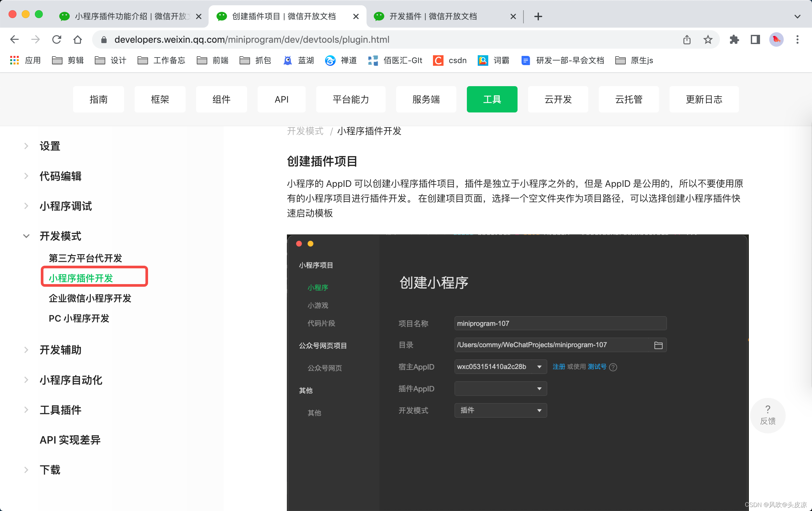
Task: Toggle the browser side panel icon
Action: tap(755, 39)
